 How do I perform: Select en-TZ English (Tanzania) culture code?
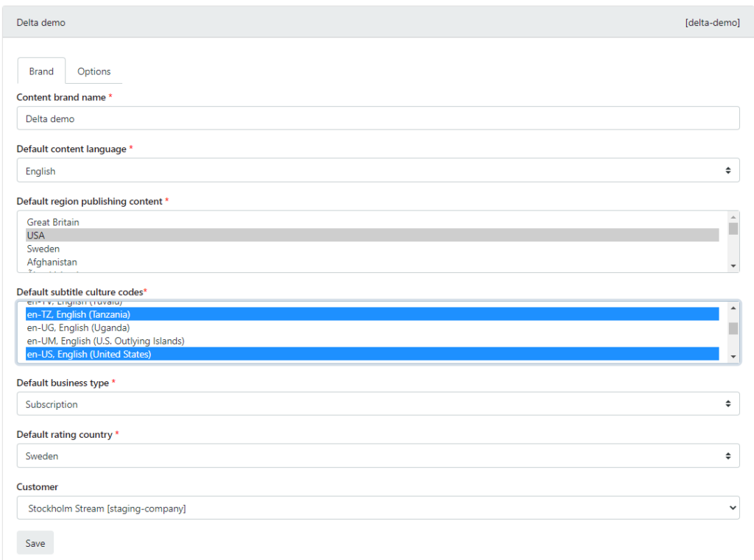click(x=78, y=314)
